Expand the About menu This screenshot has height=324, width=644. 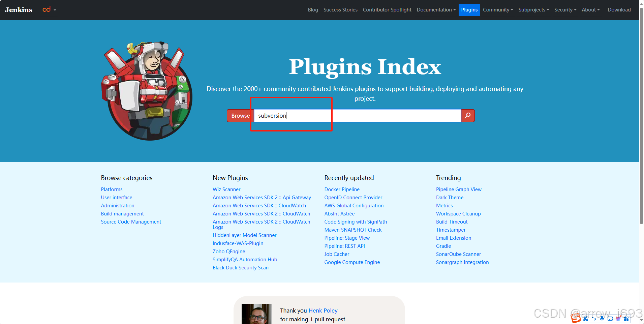pos(590,10)
